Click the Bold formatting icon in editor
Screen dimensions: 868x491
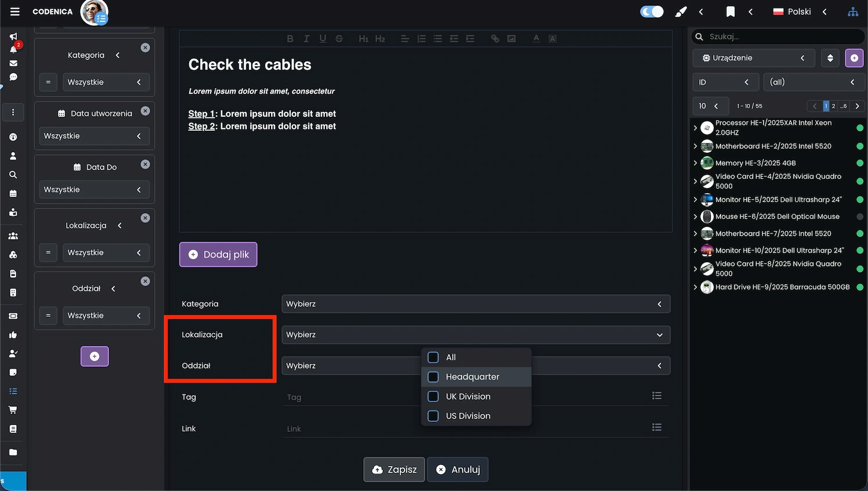pos(290,39)
